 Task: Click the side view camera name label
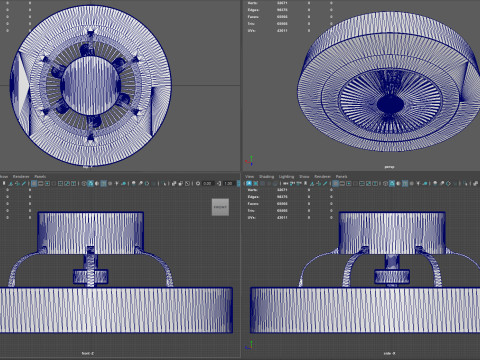tap(389, 353)
